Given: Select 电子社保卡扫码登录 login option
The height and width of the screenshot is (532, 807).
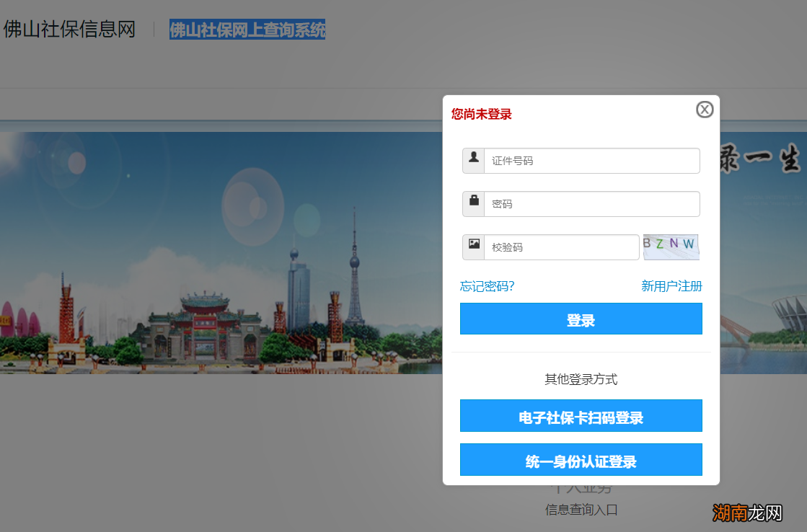Looking at the screenshot, I should (x=581, y=415).
